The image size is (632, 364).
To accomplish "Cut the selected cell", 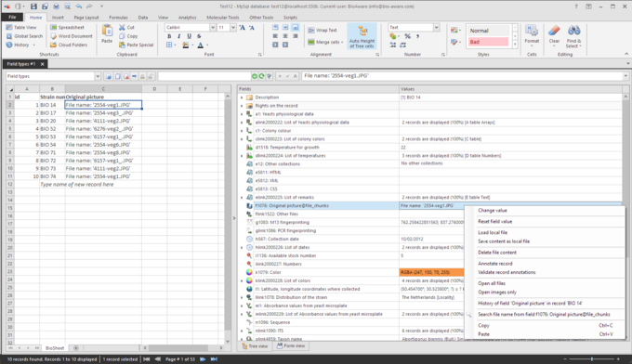I will pos(126,27).
